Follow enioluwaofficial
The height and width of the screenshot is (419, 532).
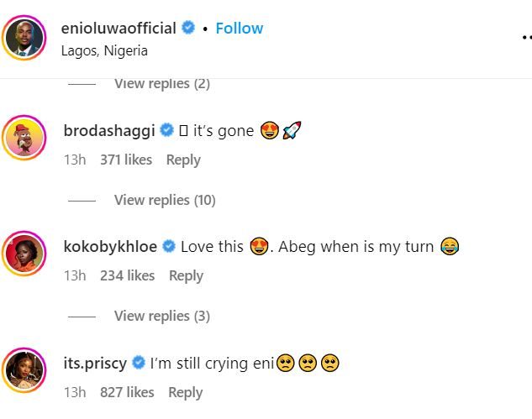point(239,28)
